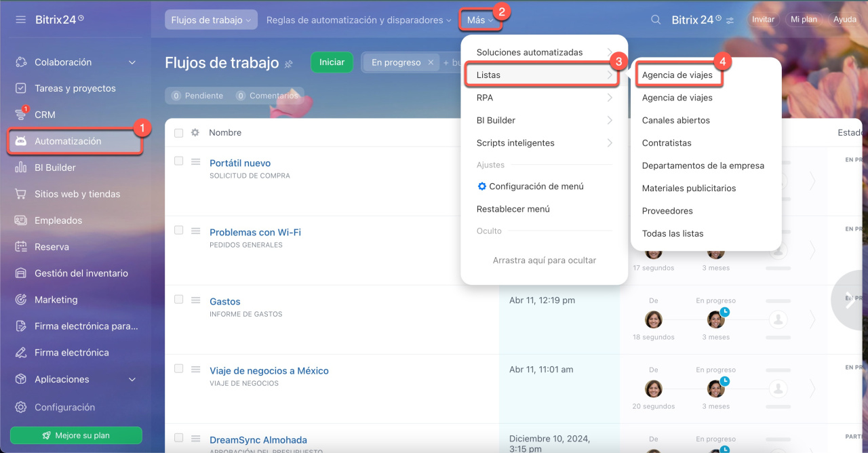The image size is (868, 453).
Task: Select Automatización in the left sidebar
Action: pos(75,141)
